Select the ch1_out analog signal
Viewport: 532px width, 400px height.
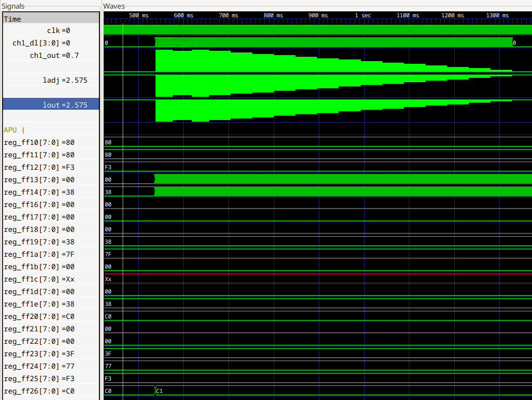(x=54, y=56)
